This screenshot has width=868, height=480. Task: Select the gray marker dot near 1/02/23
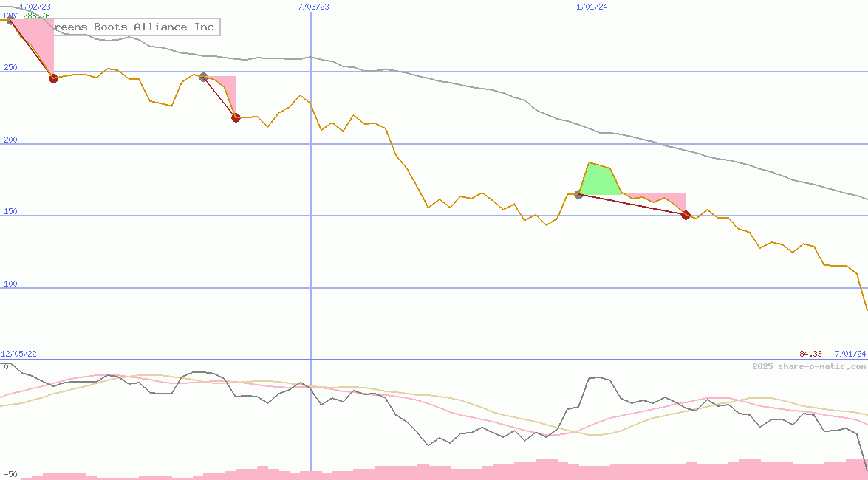10,21
